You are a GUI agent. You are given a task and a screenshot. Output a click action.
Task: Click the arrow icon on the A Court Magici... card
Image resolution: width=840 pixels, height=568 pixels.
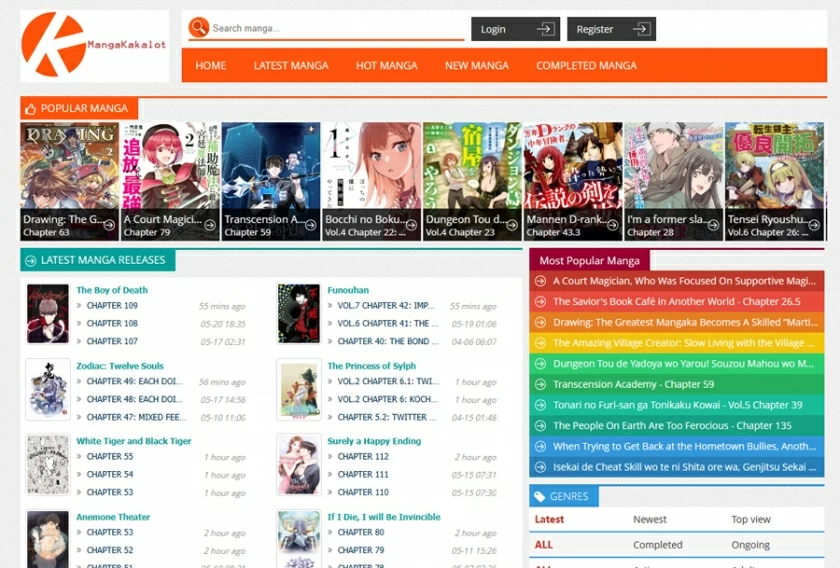click(210, 225)
